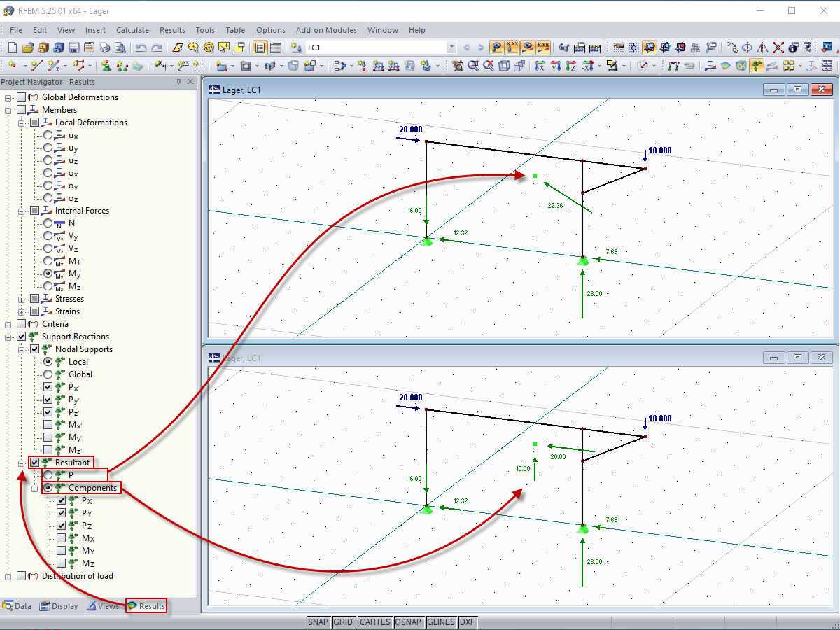Pin the Project Navigator panel
Image resolution: width=840 pixels, height=630 pixels.
tap(178, 82)
